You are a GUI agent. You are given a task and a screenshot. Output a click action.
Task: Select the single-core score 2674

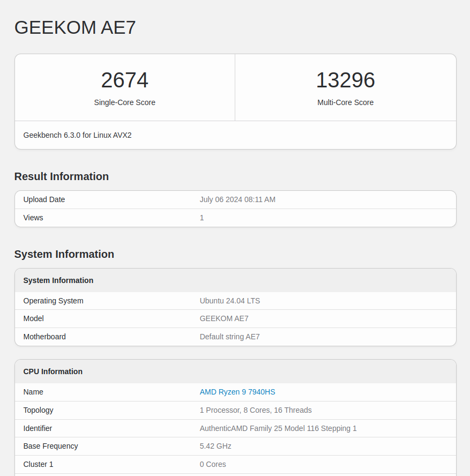point(125,80)
